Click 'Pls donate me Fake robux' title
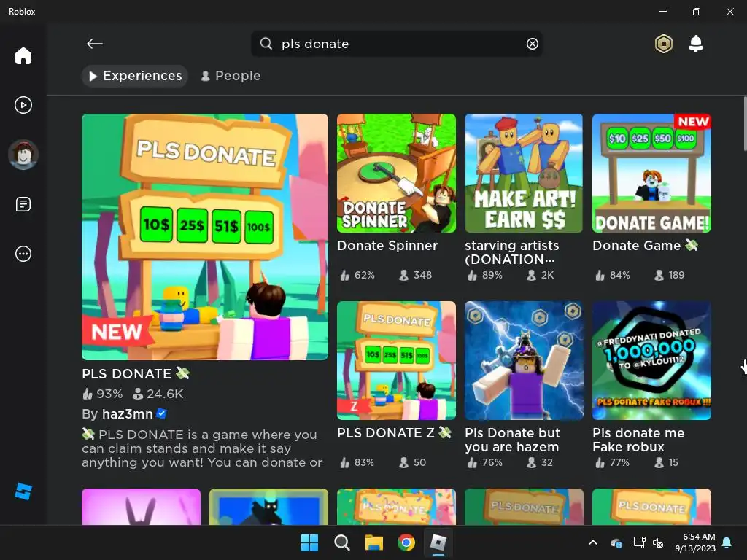The width and height of the screenshot is (747, 560). tap(638, 440)
